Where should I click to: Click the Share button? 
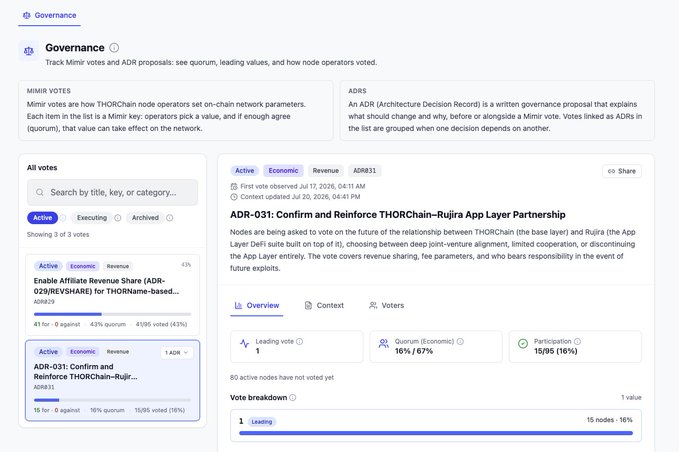coord(622,171)
